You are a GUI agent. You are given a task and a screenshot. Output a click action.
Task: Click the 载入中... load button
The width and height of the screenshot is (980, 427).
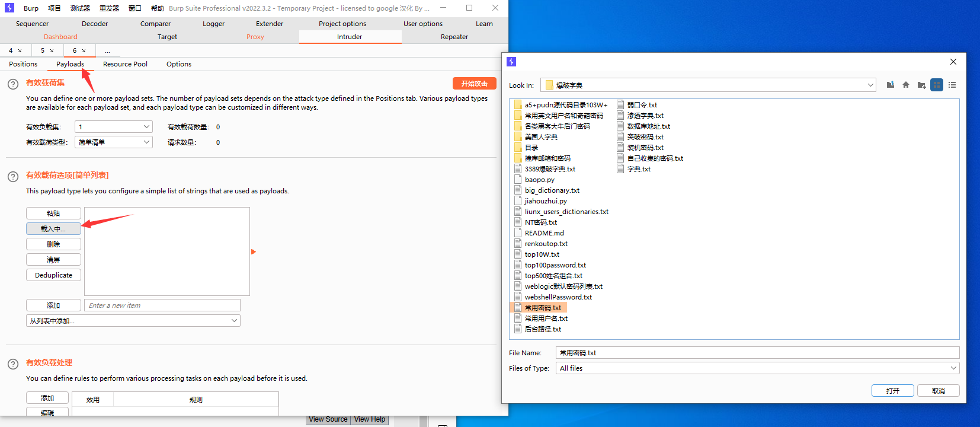[53, 229]
